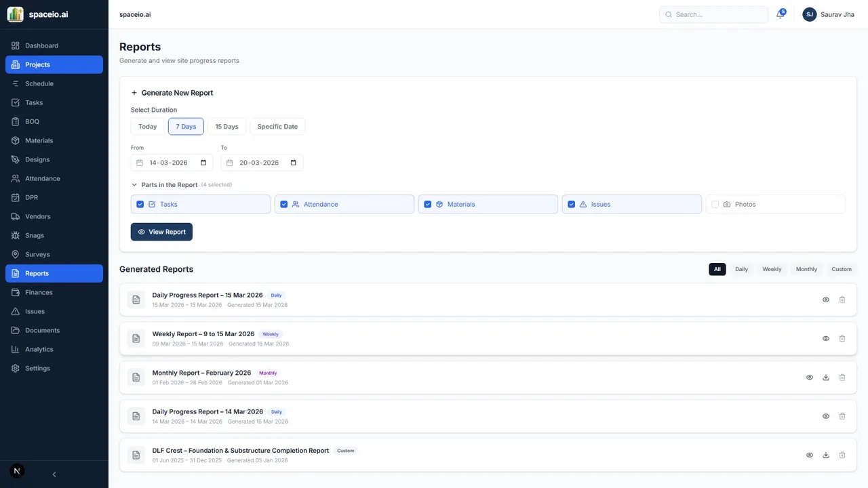Open Dashboard from the sidebar

click(x=54, y=45)
